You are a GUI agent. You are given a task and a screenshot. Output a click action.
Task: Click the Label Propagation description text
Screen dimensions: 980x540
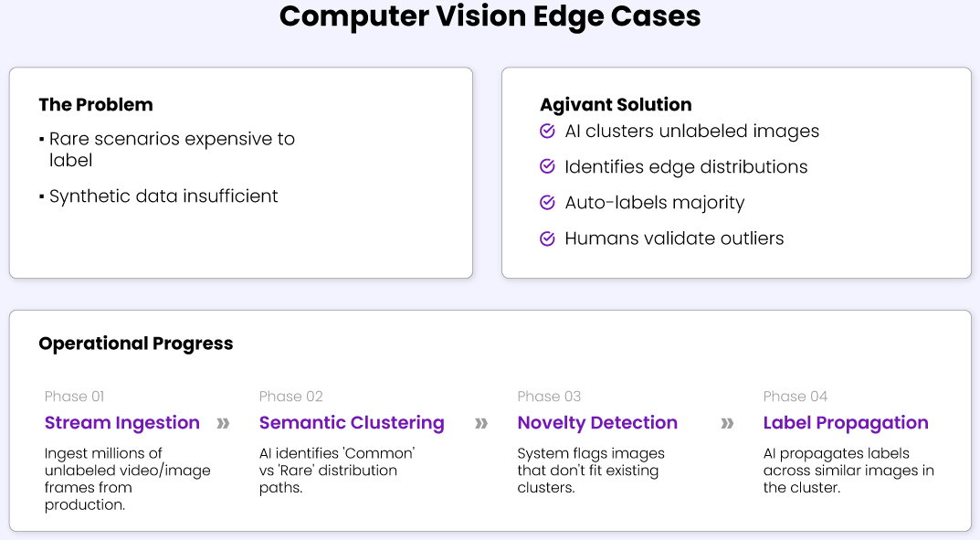point(848,471)
